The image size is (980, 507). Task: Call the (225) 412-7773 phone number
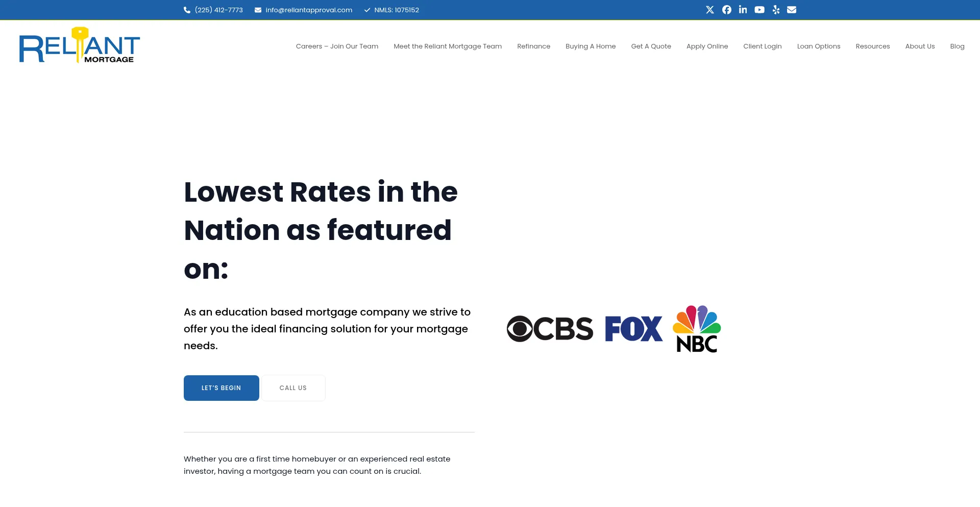[218, 10]
